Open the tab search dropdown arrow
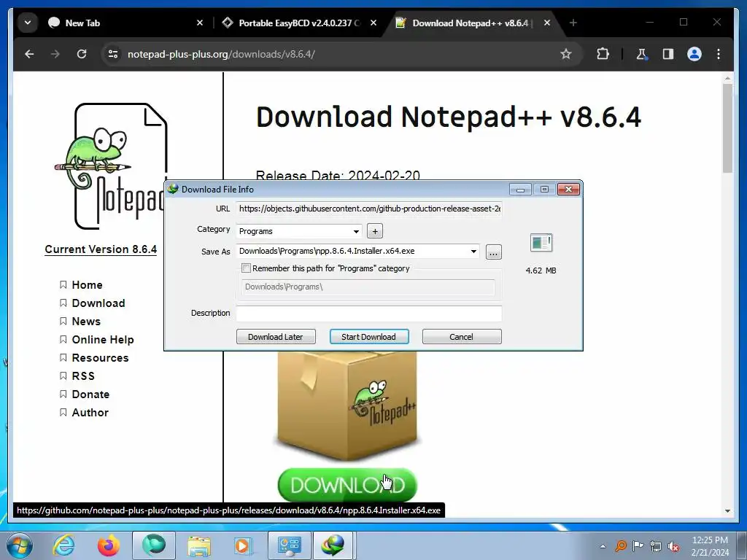 (28, 23)
